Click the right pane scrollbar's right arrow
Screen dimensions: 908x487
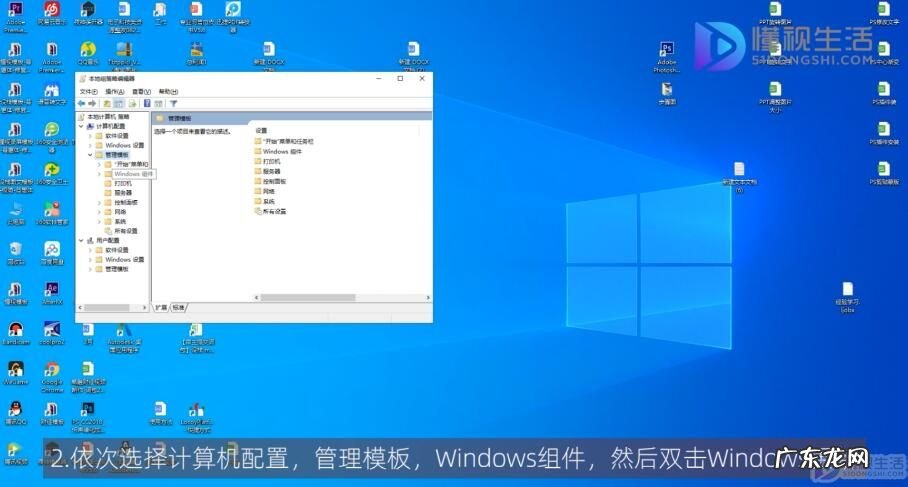tap(428, 298)
